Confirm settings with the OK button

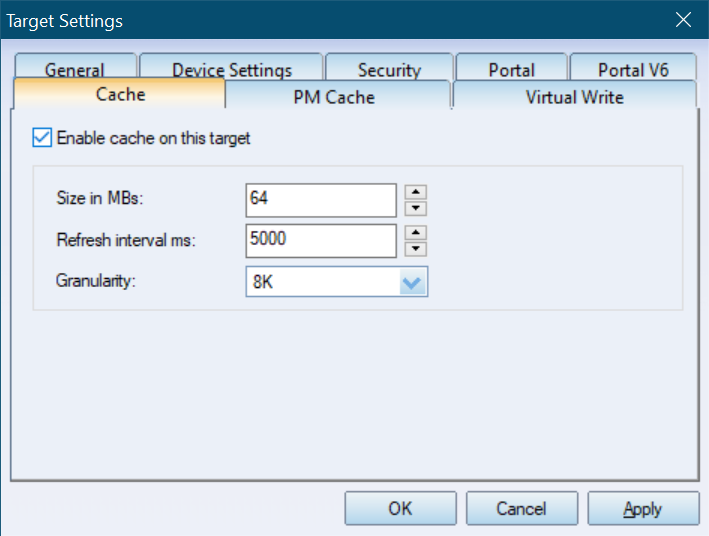coord(401,508)
